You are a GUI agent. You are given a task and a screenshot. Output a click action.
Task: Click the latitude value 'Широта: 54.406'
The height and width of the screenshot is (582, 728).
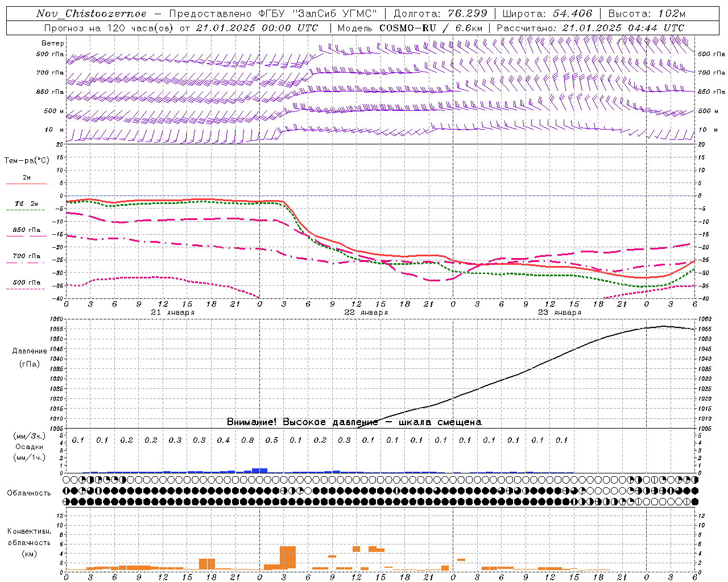547,14
